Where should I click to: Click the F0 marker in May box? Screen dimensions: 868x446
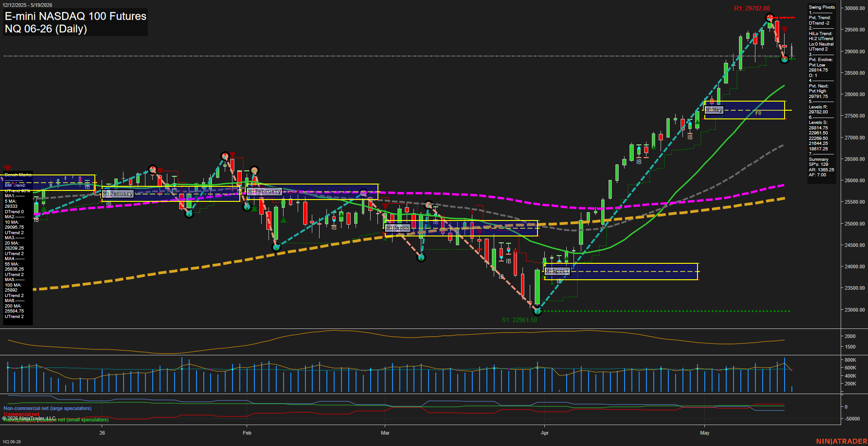pos(758,113)
